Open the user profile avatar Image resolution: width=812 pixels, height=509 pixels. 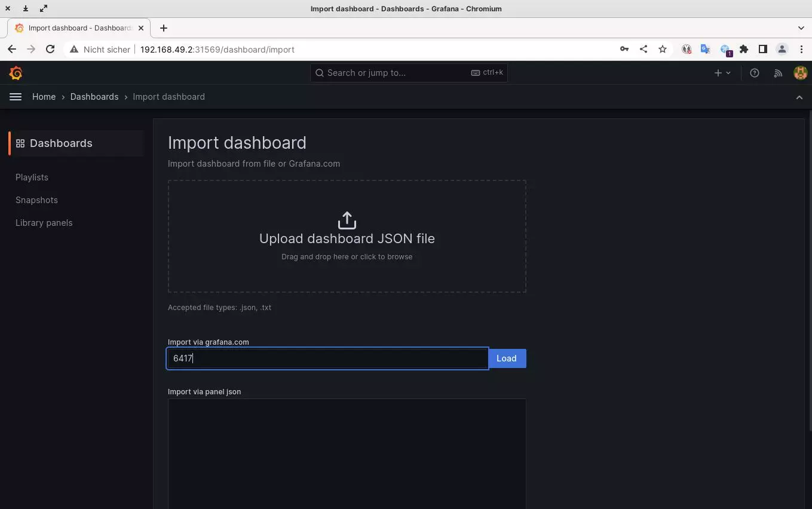[800, 73]
